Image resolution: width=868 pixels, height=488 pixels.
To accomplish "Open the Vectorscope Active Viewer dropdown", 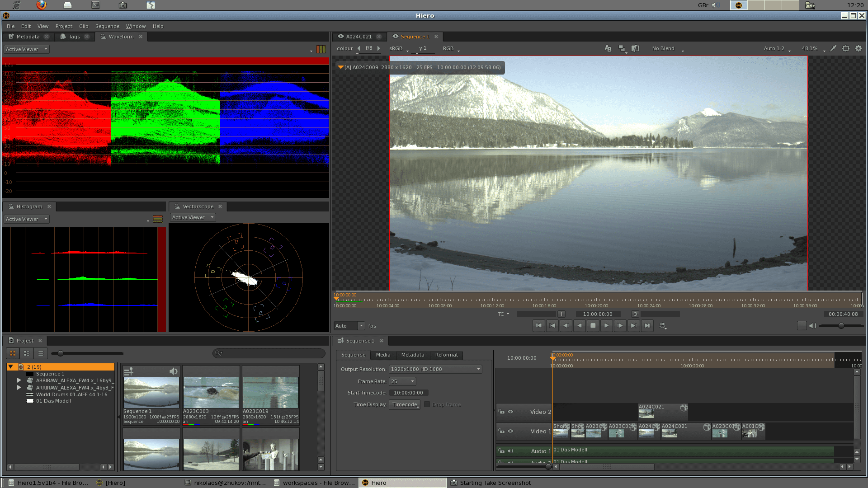I will 193,217.
